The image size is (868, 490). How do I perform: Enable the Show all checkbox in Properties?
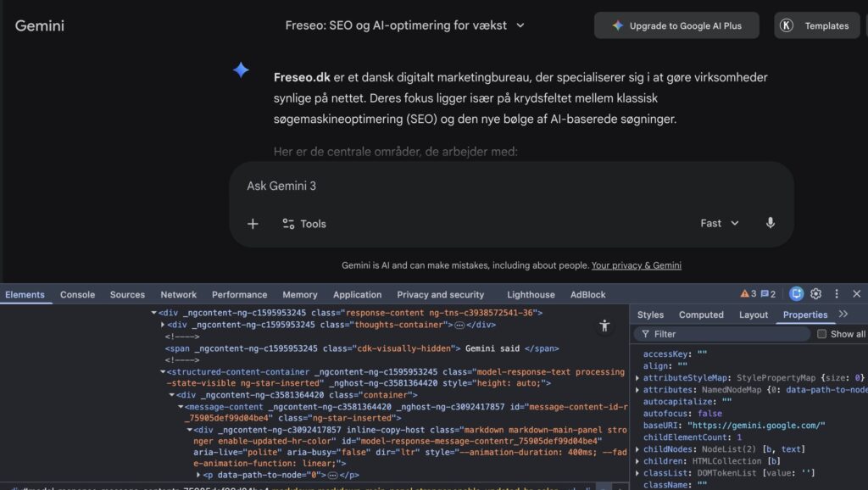click(x=821, y=333)
